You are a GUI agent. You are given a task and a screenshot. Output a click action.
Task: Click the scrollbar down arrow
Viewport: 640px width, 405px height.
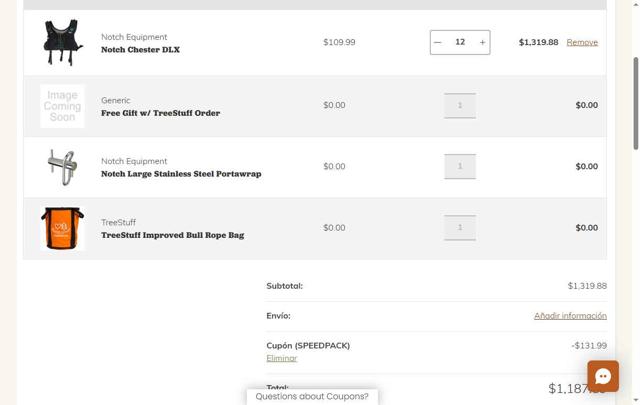(x=636, y=401)
